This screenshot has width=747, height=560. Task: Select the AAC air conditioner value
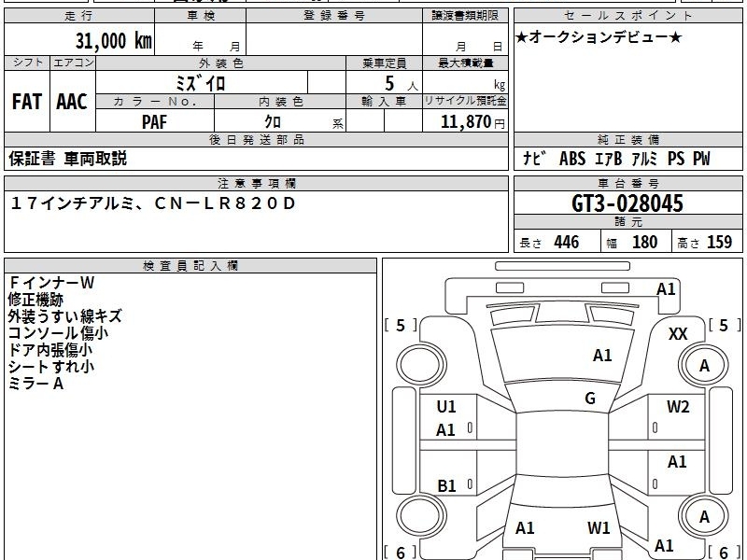coord(72,102)
